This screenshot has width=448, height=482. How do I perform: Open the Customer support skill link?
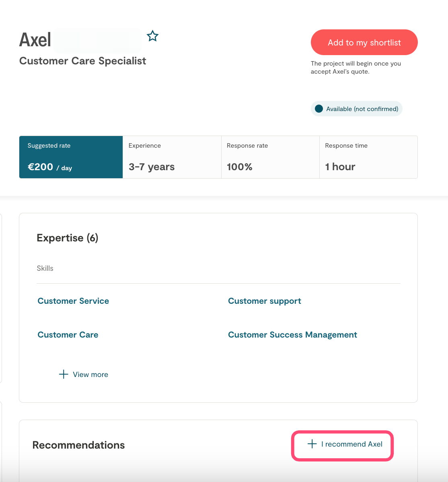(x=264, y=301)
